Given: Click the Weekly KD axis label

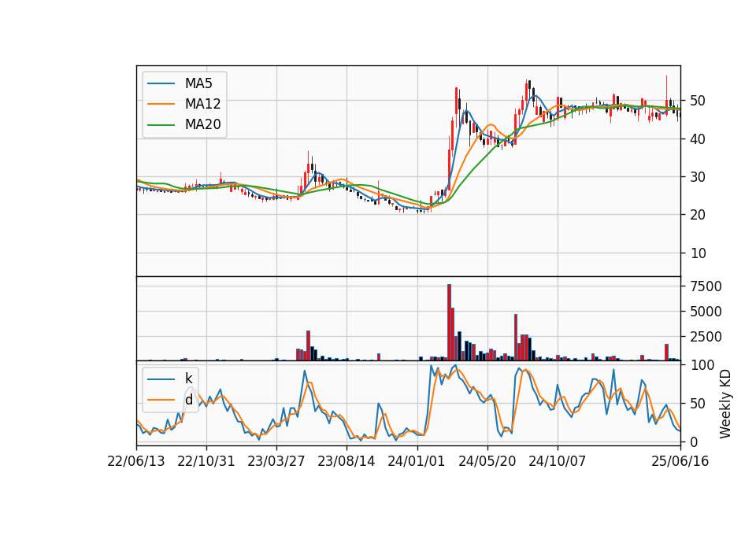Looking at the screenshot, I should (x=724, y=404).
